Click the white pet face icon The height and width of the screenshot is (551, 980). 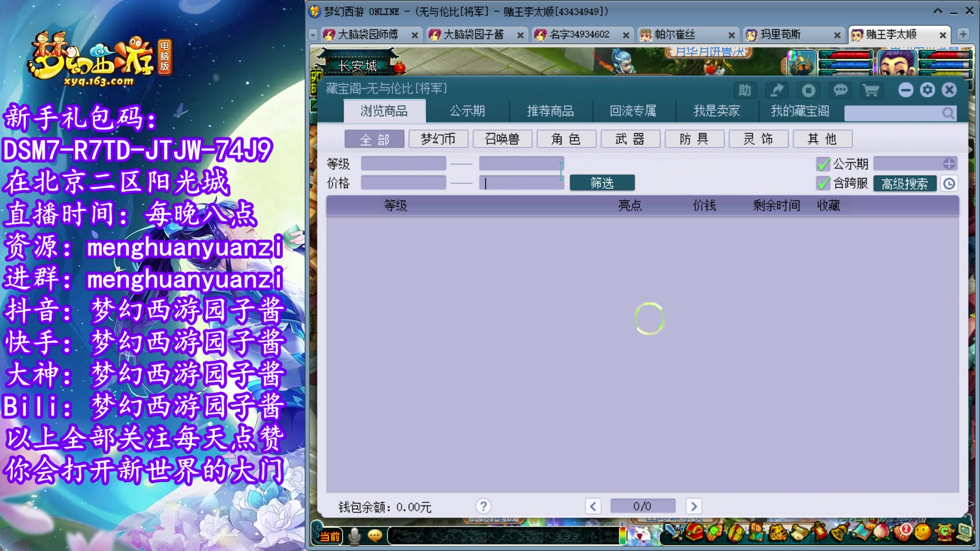pos(642,535)
